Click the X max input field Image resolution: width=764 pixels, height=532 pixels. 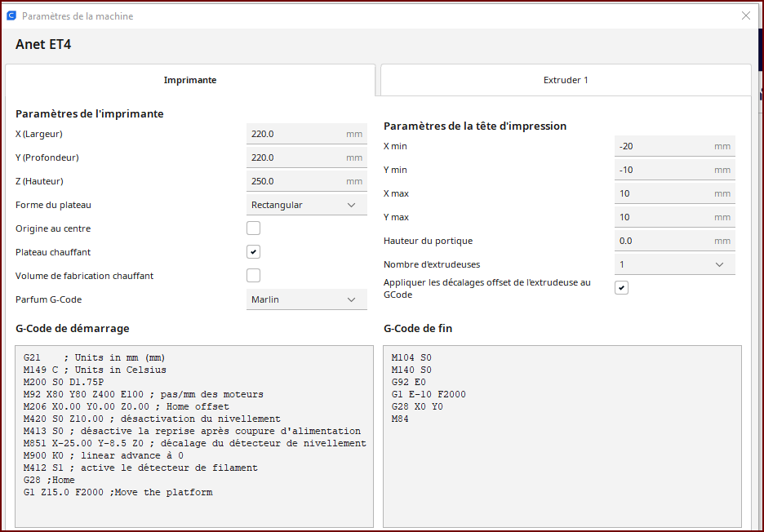(674, 193)
